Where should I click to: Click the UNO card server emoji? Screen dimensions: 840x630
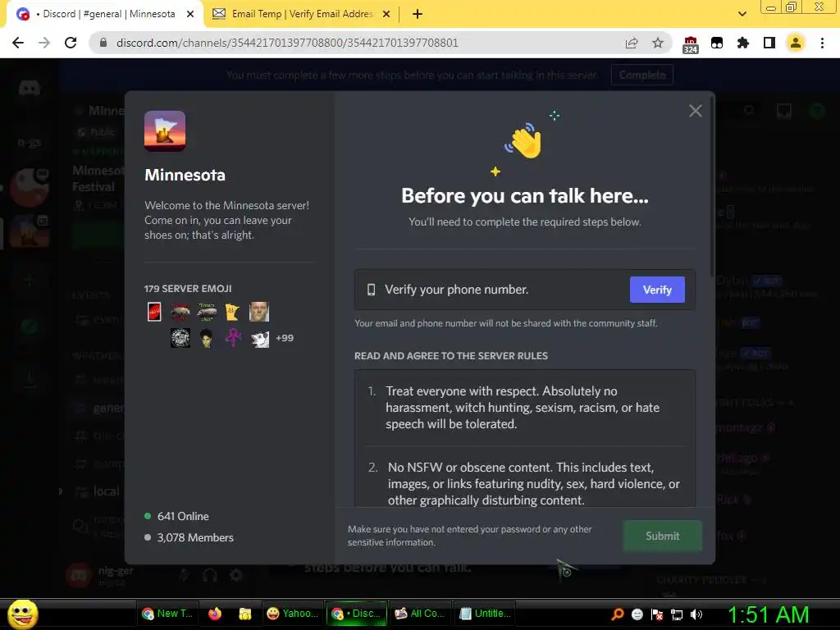pyautogui.click(x=154, y=312)
